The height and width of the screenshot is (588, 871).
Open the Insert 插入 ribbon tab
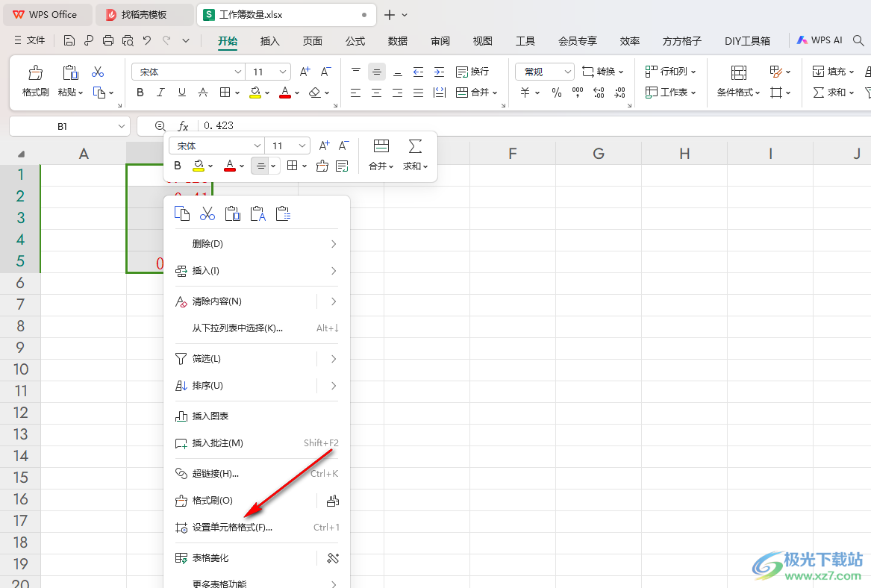270,41
